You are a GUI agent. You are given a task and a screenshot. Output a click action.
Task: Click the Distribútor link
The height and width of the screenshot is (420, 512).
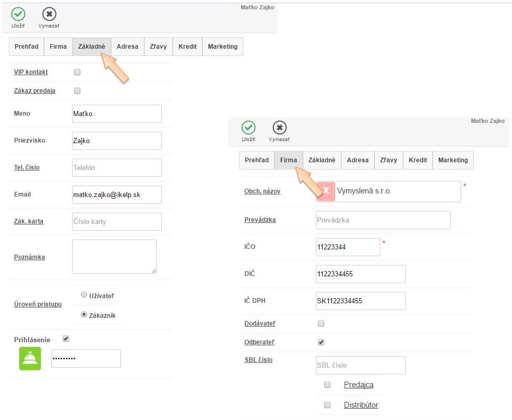(x=361, y=405)
